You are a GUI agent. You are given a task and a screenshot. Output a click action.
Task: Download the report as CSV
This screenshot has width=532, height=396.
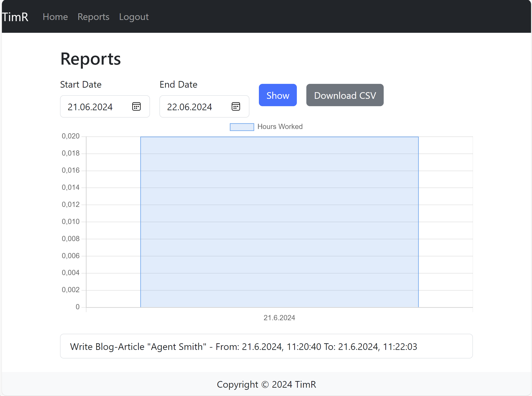(345, 95)
